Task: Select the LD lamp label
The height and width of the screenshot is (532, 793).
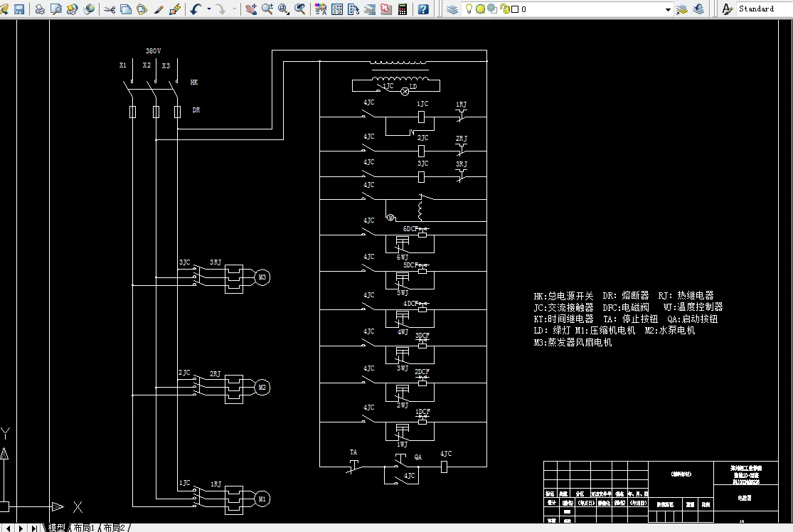Action: point(413,87)
